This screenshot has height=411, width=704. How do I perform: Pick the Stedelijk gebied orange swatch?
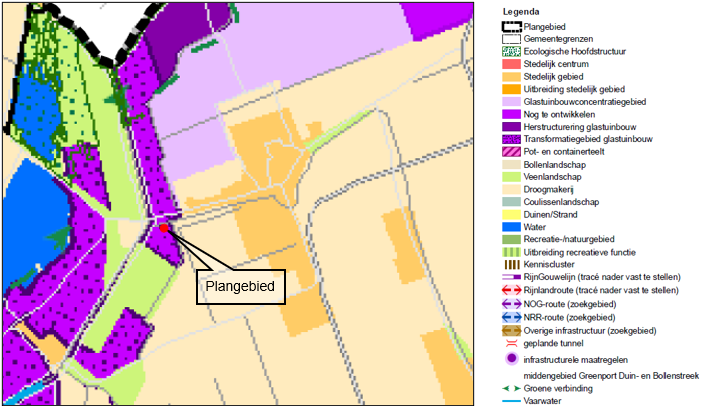[511, 77]
